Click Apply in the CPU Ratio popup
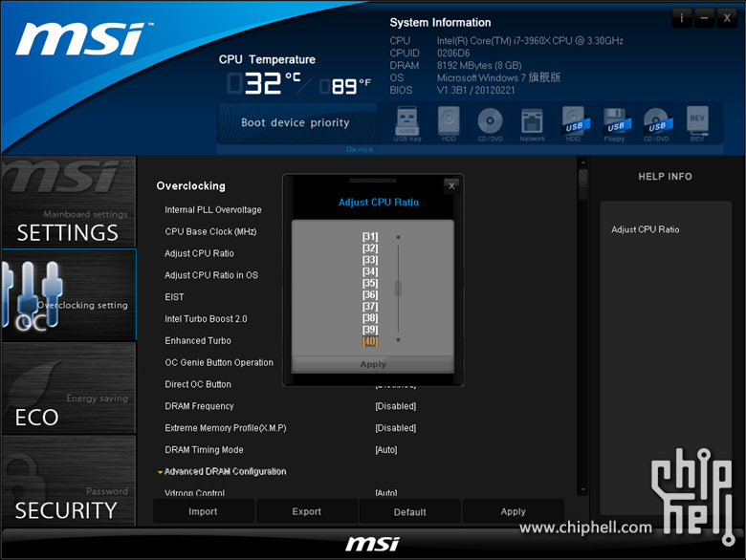 373,364
